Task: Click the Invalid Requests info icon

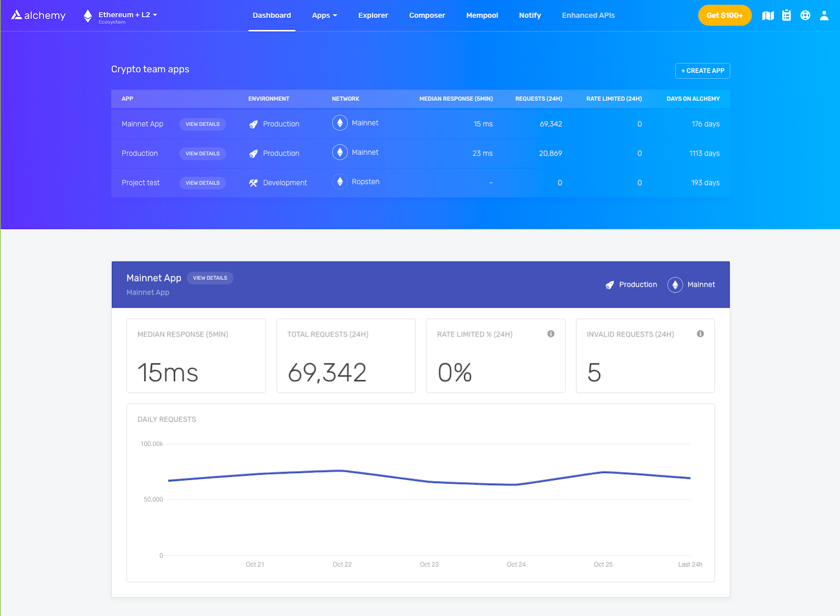Action: [700, 334]
